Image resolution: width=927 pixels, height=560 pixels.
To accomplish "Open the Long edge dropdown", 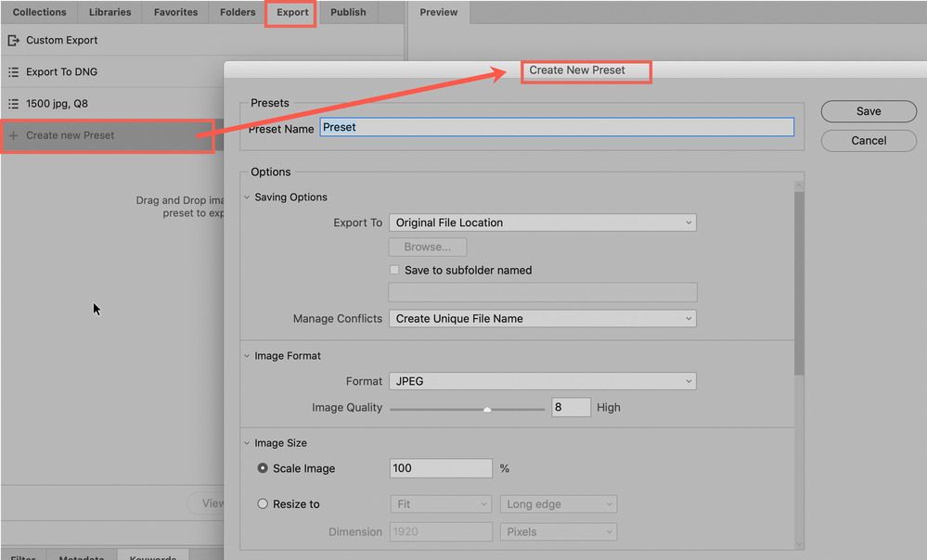I will (559, 503).
